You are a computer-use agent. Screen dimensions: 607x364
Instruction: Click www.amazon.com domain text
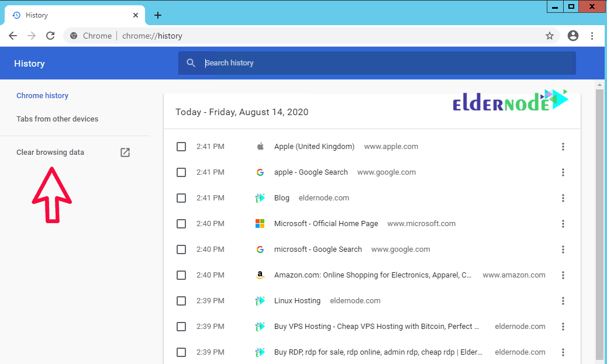coord(513,275)
